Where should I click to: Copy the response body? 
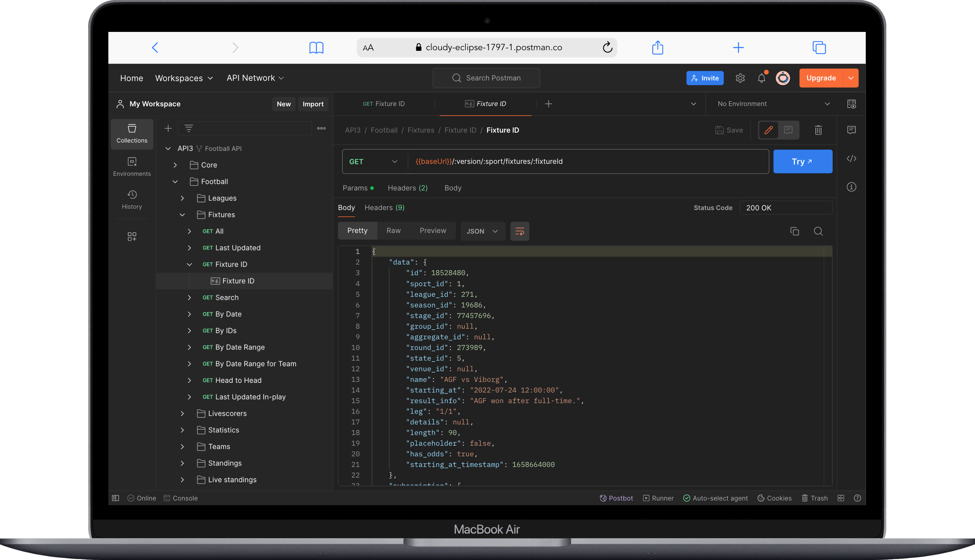click(794, 231)
